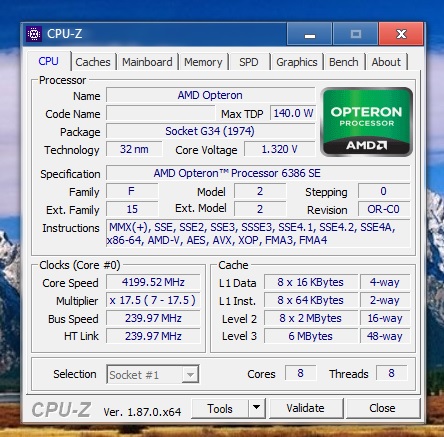Image resolution: width=444 pixels, height=437 pixels.
Task: Click the CPU-Z window title text
Action: pos(64,34)
